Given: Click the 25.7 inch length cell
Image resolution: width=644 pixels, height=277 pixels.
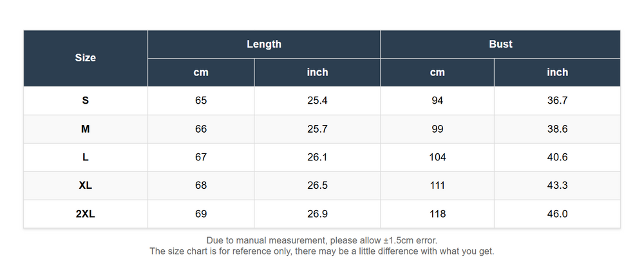Looking at the screenshot, I should tap(317, 129).
